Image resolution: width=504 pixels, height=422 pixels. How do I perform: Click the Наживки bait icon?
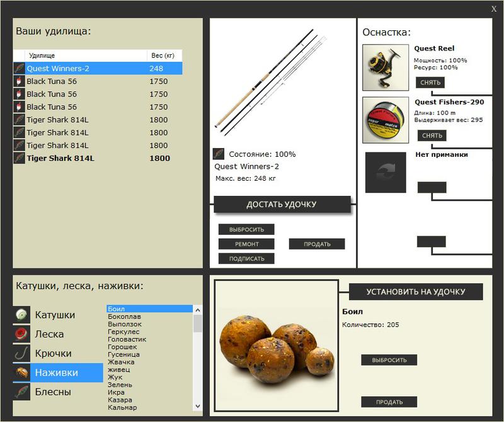[x=21, y=372]
